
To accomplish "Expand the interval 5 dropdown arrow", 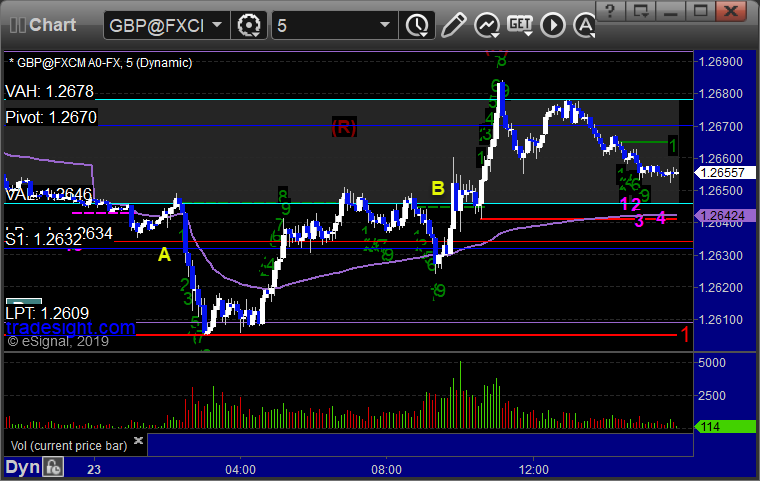I will 385,25.
